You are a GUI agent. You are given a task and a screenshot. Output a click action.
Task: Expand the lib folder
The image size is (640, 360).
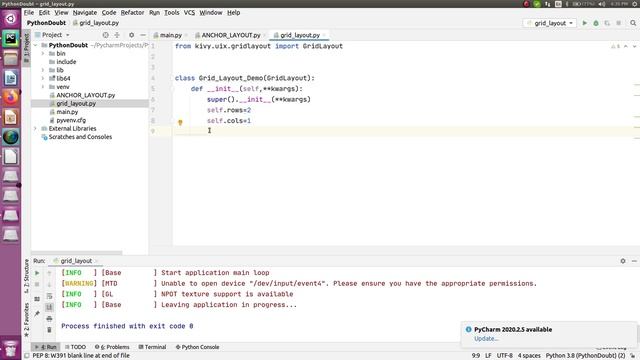point(43,70)
